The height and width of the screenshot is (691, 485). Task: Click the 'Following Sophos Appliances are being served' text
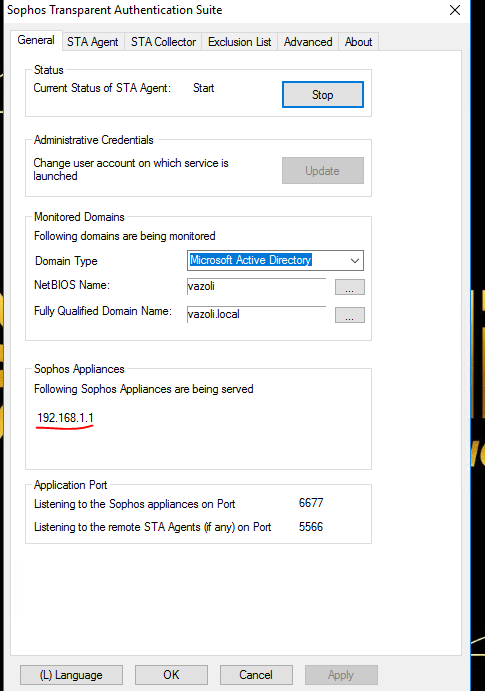[144, 389]
